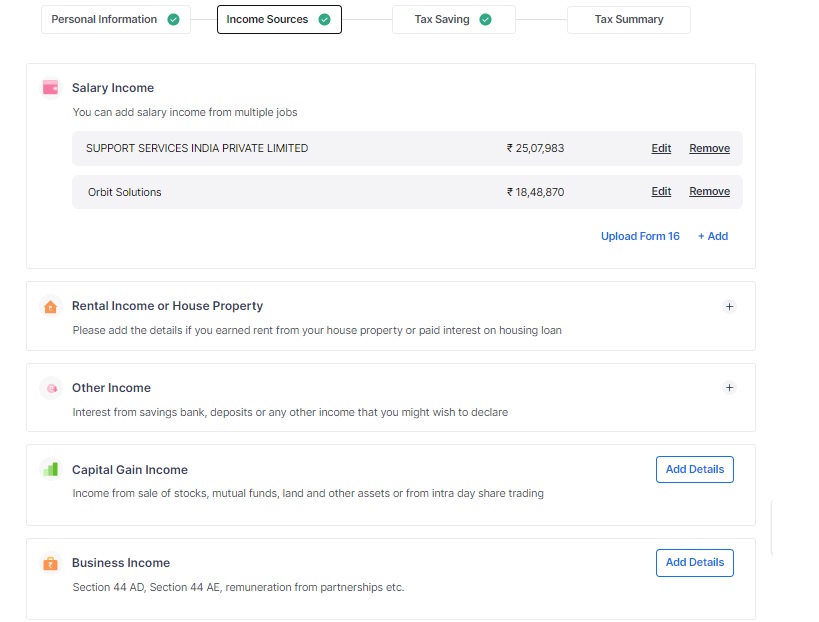Open the Personal Information tab

tap(104, 20)
